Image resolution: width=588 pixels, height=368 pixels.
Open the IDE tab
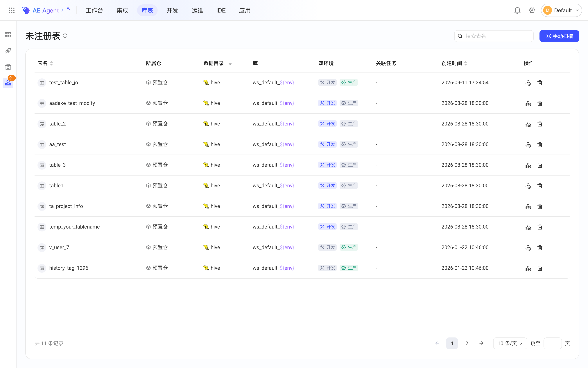[x=221, y=10]
